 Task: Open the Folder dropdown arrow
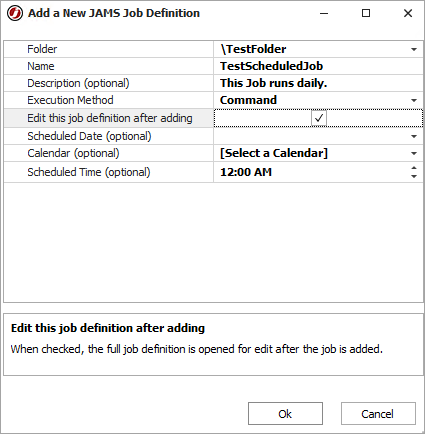pos(414,49)
